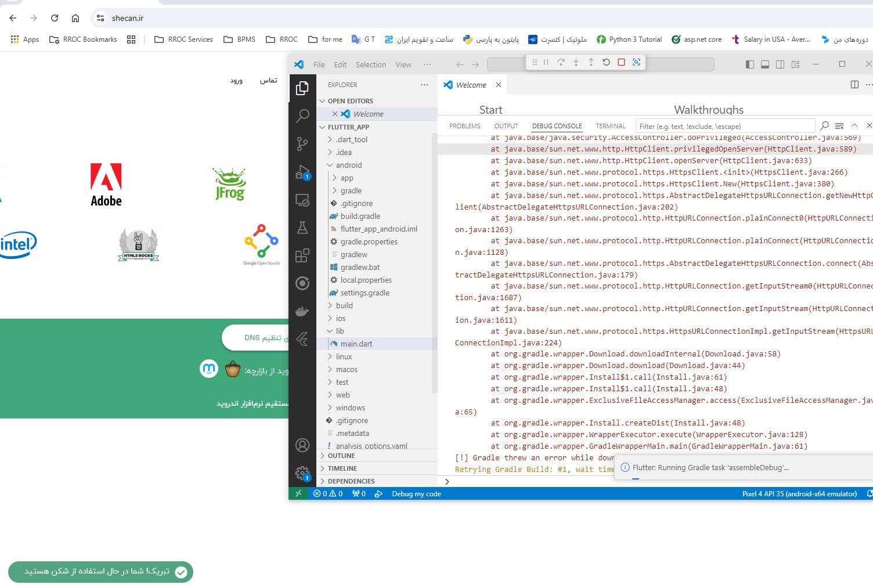This screenshot has width=873, height=588.
Task: Toggle the bottom panel layout
Action: point(765,64)
